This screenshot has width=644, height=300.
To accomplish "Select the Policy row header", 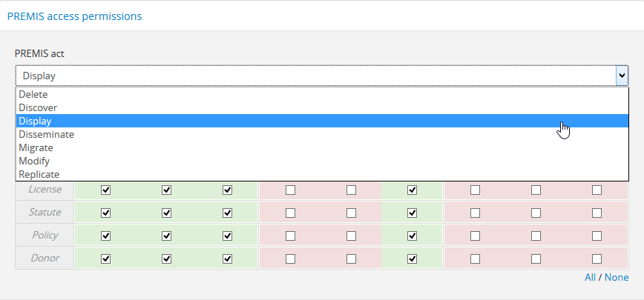I will click(x=45, y=236).
